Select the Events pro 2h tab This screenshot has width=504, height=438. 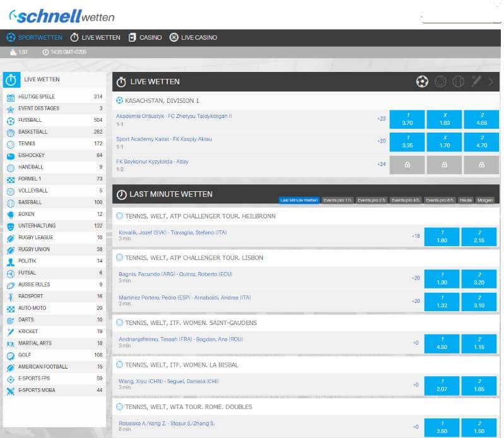pos(372,200)
